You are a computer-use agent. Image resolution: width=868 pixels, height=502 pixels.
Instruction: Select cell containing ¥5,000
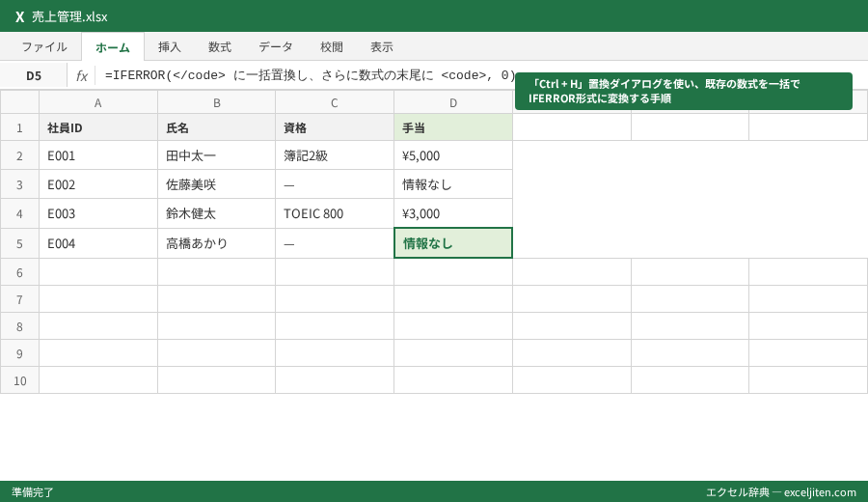(x=453, y=155)
